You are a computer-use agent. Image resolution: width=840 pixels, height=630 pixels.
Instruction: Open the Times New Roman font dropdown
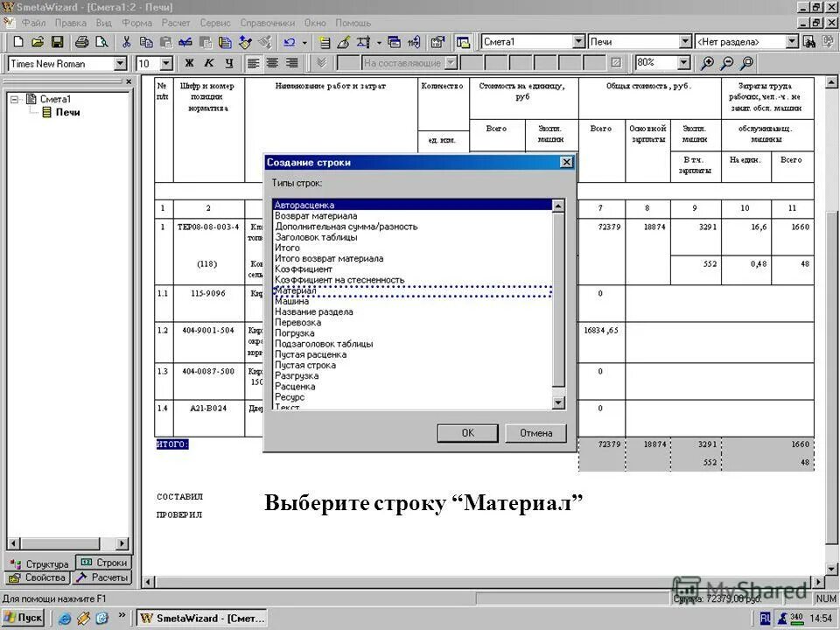tap(122, 63)
